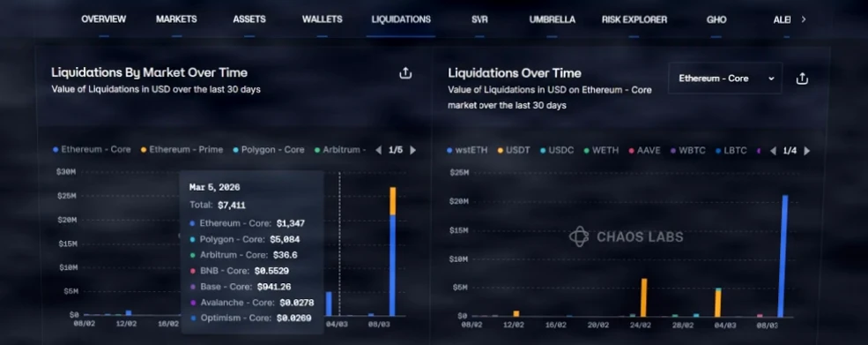Click 'Liquidations Over Time' heading
Image resolution: width=868 pixels, height=345 pixels.
[515, 73]
